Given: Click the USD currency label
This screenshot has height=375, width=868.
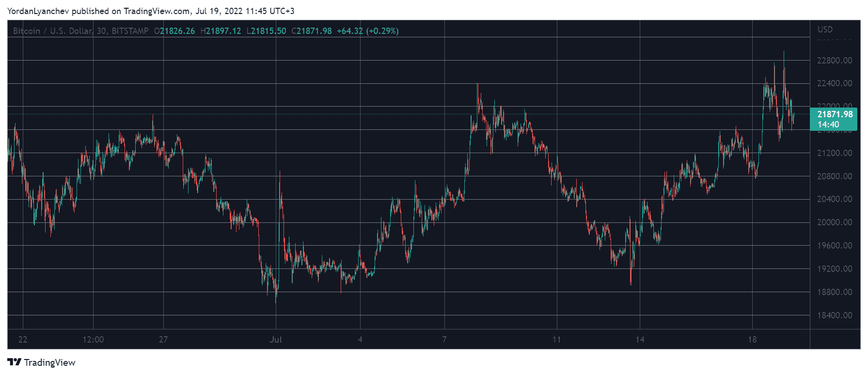Looking at the screenshot, I should pyautogui.click(x=825, y=30).
